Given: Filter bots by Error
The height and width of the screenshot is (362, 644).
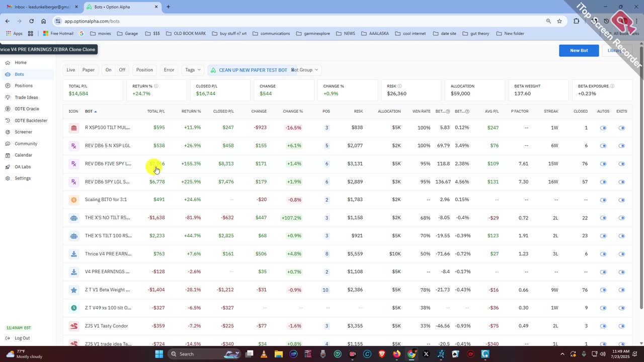Looking at the screenshot, I should tap(169, 70).
